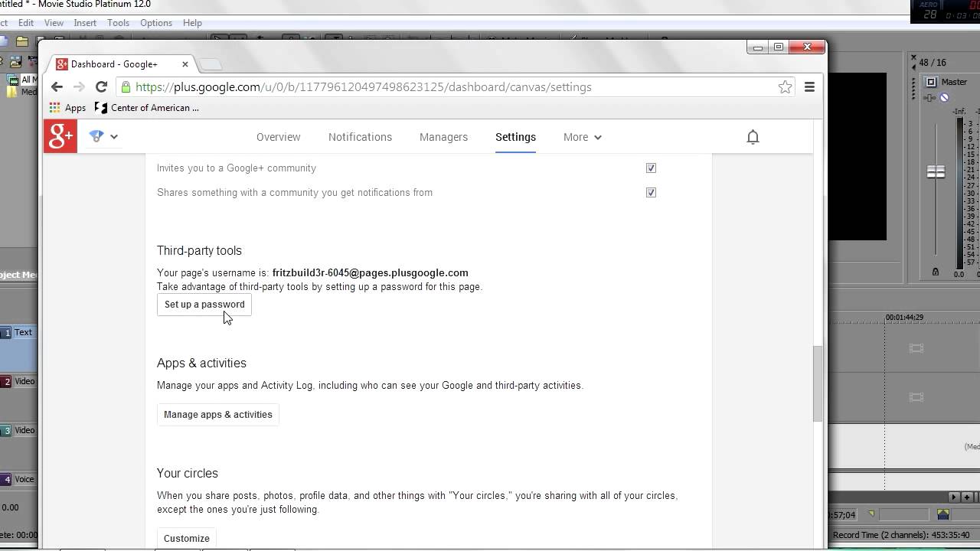The height and width of the screenshot is (551, 980).
Task: Open Chrome's hamburger menu
Action: pyautogui.click(x=809, y=87)
